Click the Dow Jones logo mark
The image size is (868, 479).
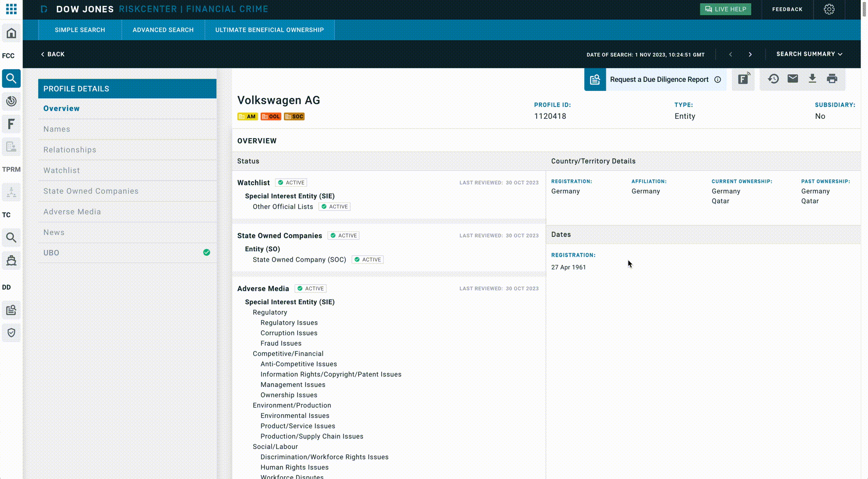(44, 9)
